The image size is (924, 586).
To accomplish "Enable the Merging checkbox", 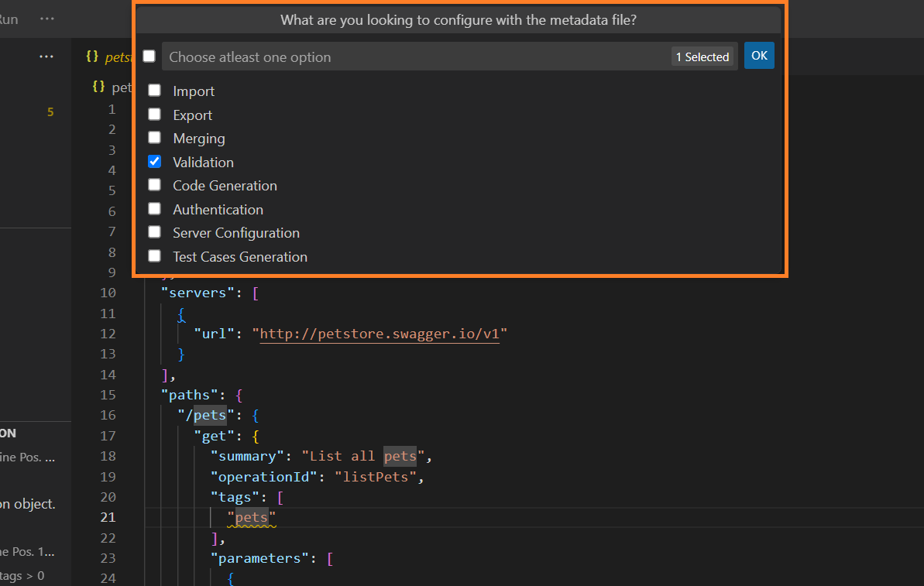I will tap(154, 138).
